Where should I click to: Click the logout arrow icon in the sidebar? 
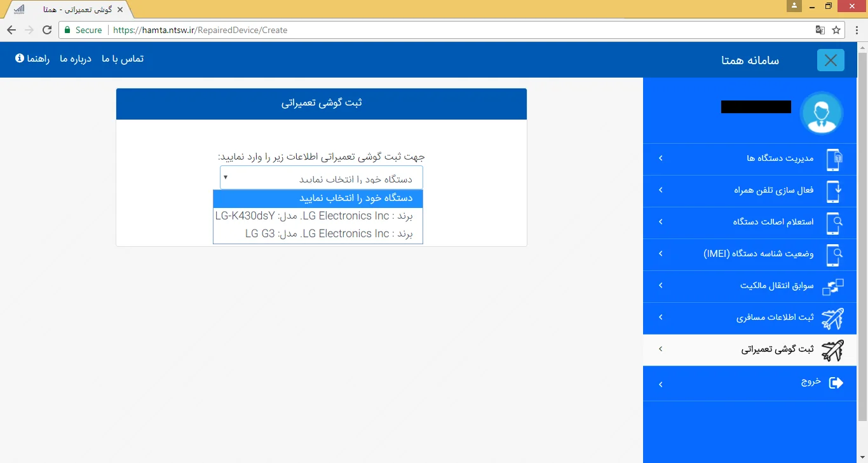(835, 383)
